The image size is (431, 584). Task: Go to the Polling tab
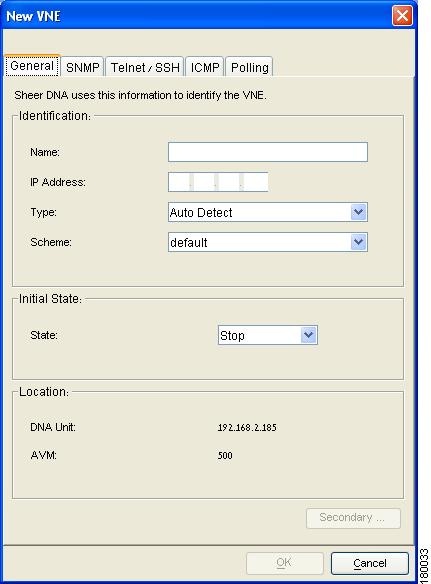(x=249, y=67)
